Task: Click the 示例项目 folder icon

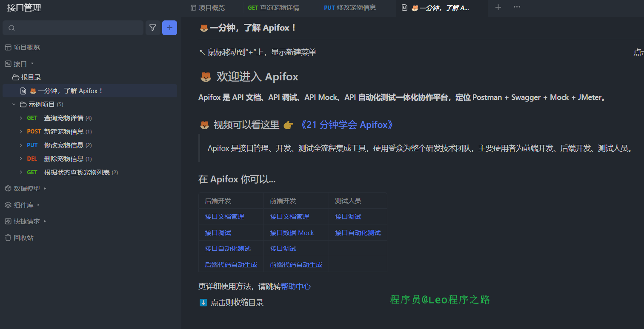Action: [x=23, y=105]
